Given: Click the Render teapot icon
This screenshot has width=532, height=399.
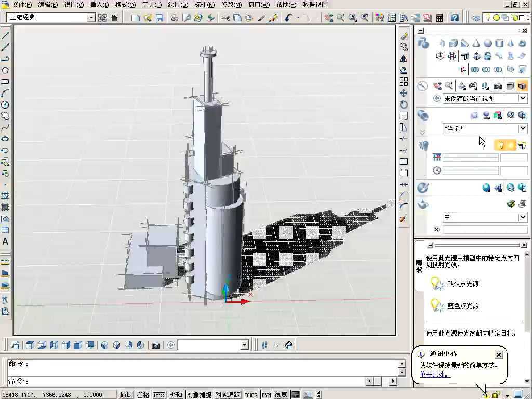Looking at the screenshot, I should (x=423, y=205).
